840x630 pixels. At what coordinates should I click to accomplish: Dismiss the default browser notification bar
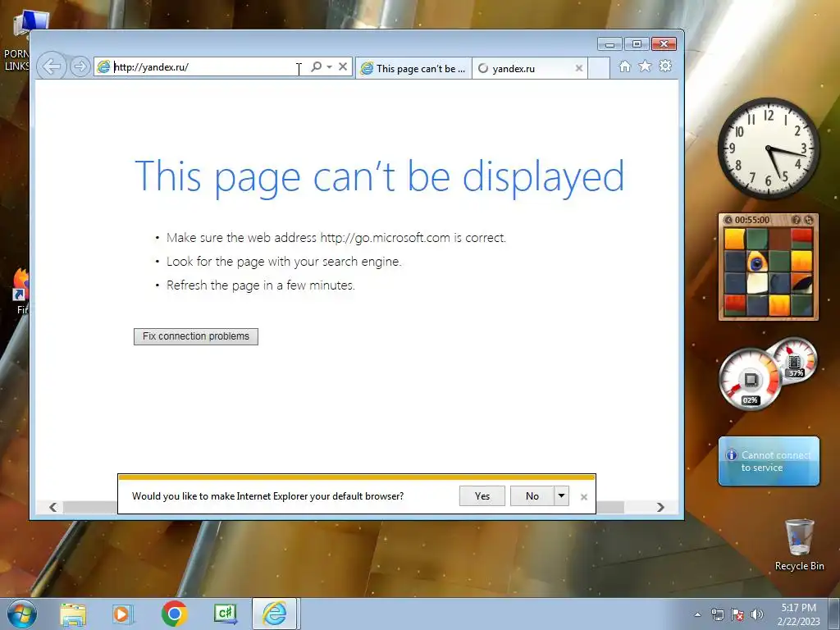click(x=584, y=497)
